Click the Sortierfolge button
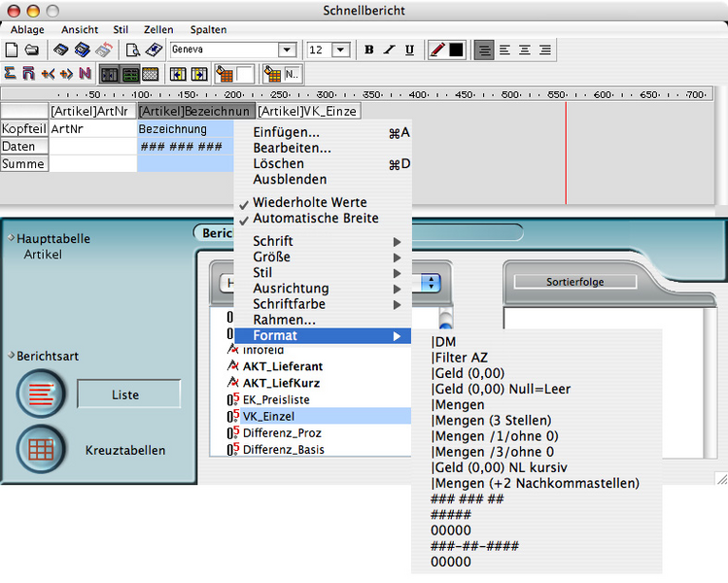728x583 pixels. pyautogui.click(x=573, y=282)
